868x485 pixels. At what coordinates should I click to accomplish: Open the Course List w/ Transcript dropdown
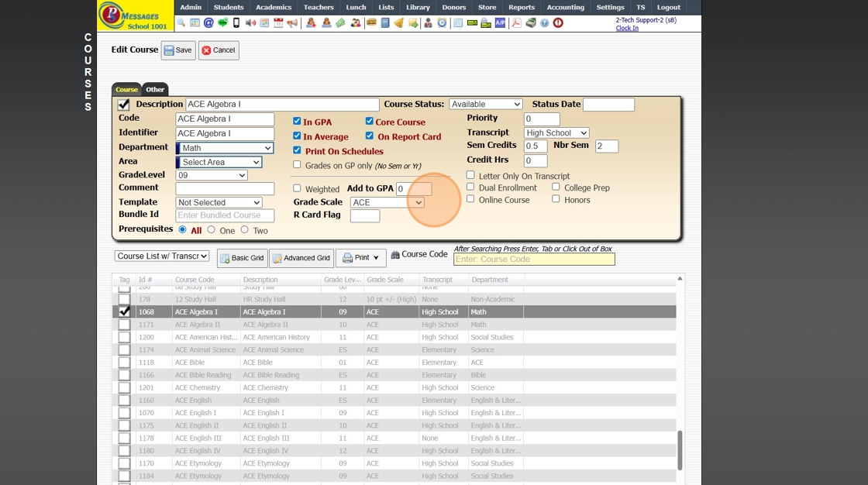tap(162, 256)
